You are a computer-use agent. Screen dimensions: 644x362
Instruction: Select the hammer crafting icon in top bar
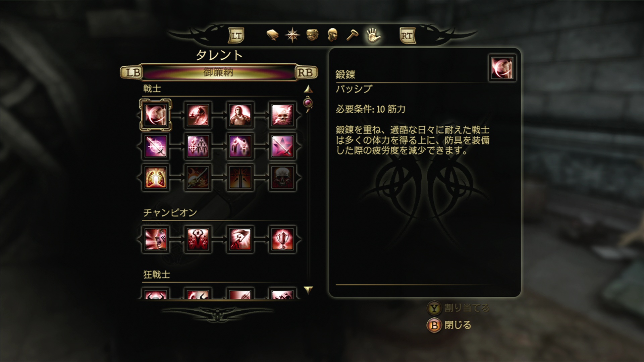(x=352, y=35)
